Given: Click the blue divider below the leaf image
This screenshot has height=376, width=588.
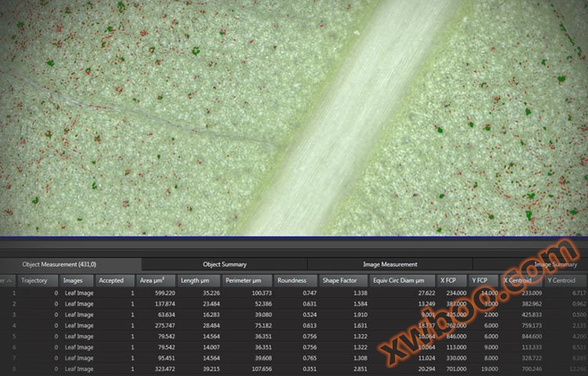Looking at the screenshot, I should [294, 237].
